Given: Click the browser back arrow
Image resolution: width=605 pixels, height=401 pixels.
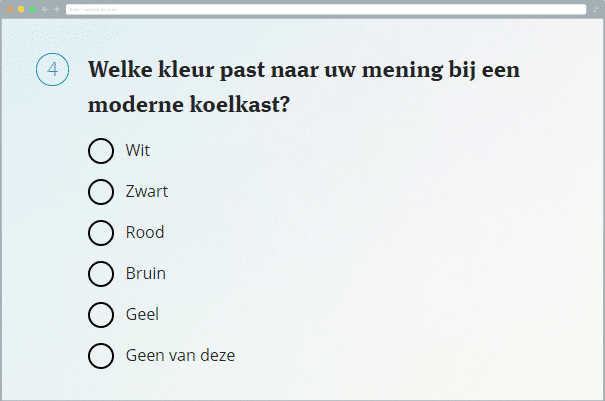Looking at the screenshot, I should coord(44,9).
